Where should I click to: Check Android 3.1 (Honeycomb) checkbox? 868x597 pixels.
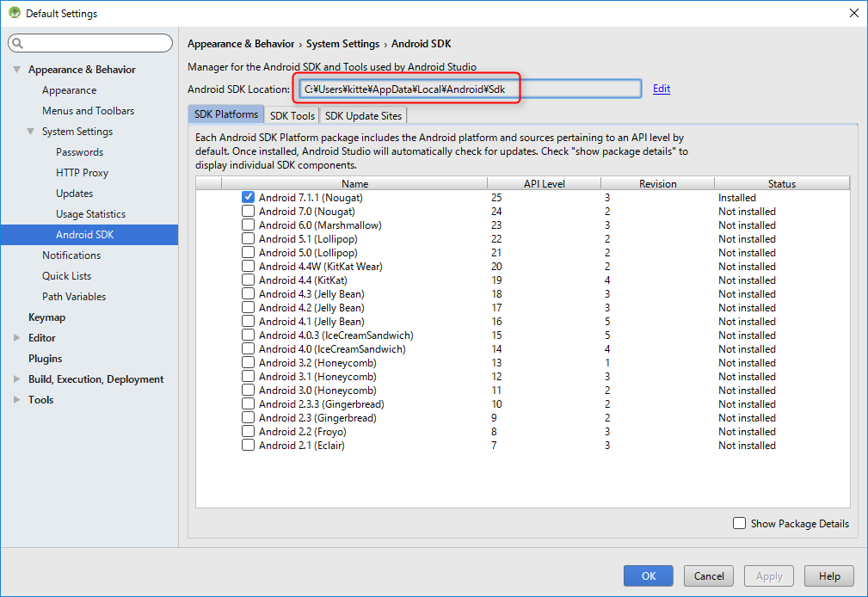(x=248, y=377)
